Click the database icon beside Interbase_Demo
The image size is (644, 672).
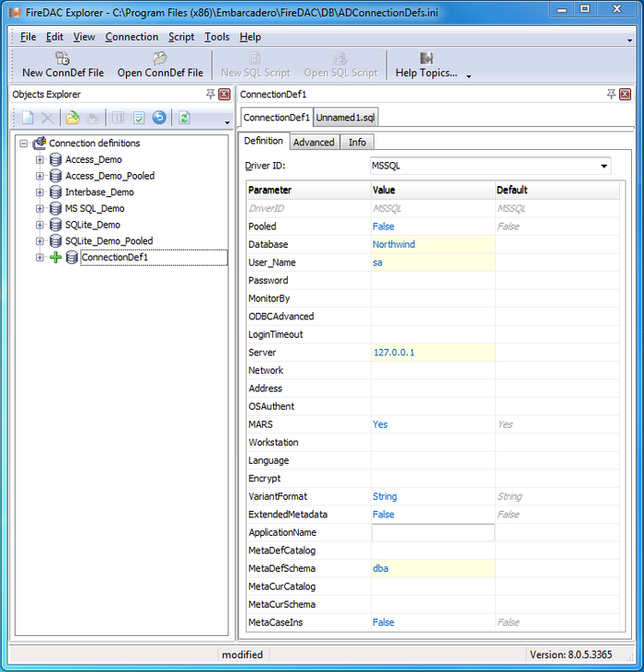point(56,192)
